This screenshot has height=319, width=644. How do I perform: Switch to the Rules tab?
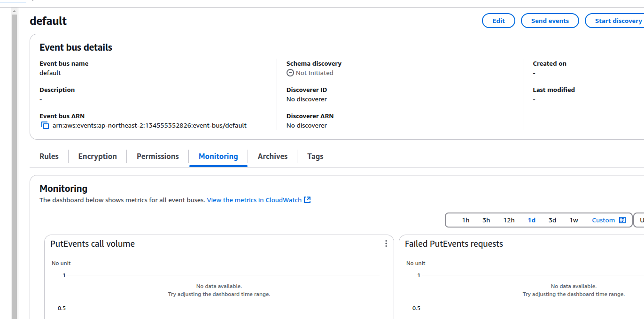[49, 156]
